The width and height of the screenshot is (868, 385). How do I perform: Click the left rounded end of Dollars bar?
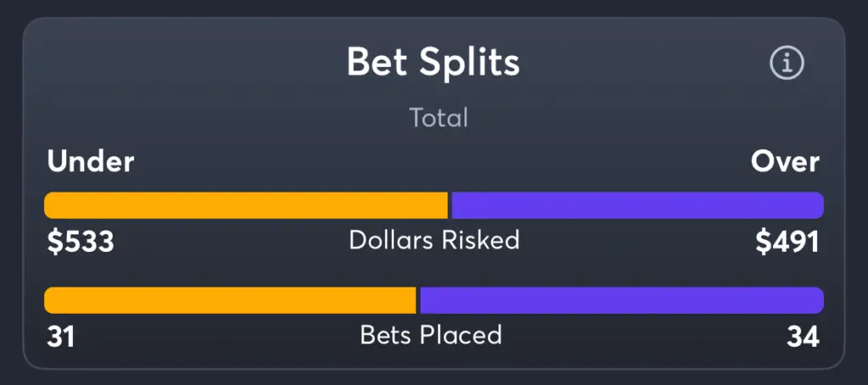(51, 205)
